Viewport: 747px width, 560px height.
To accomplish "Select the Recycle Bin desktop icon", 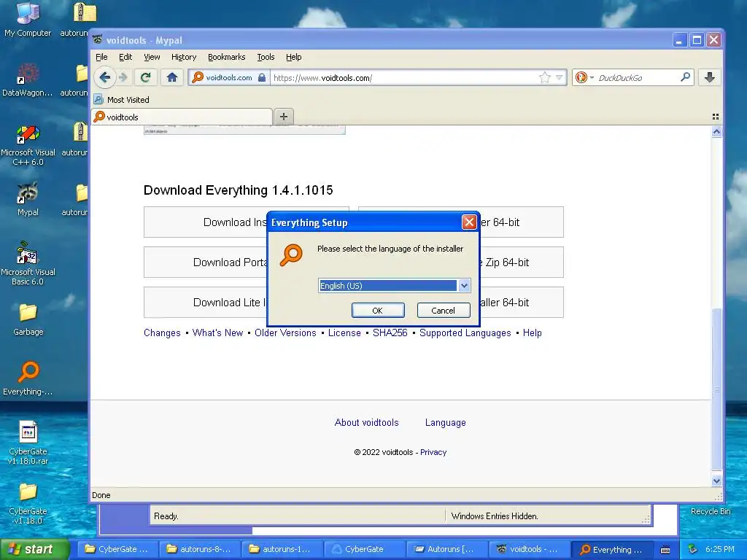I will [711, 511].
